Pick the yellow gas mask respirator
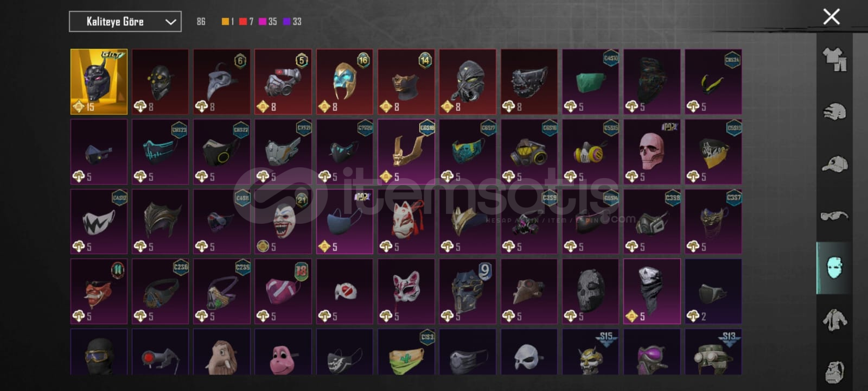Viewport: 868px width, 391px height. click(590, 152)
